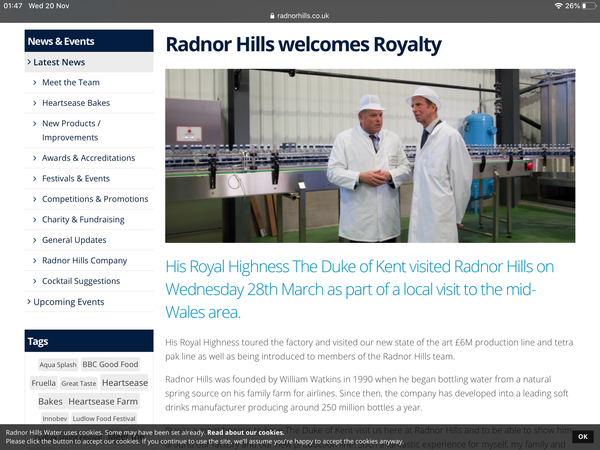Open Charity & Fundraising category
Image resolution: width=600 pixels, height=450 pixels.
click(83, 220)
